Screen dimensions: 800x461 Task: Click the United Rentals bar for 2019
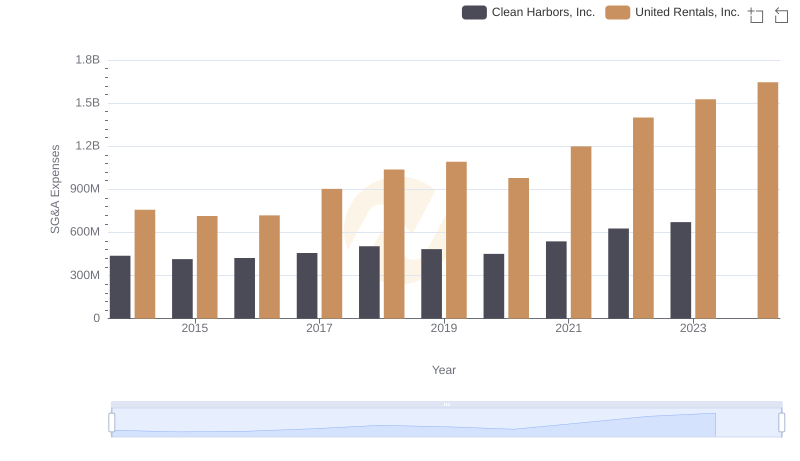click(x=456, y=240)
